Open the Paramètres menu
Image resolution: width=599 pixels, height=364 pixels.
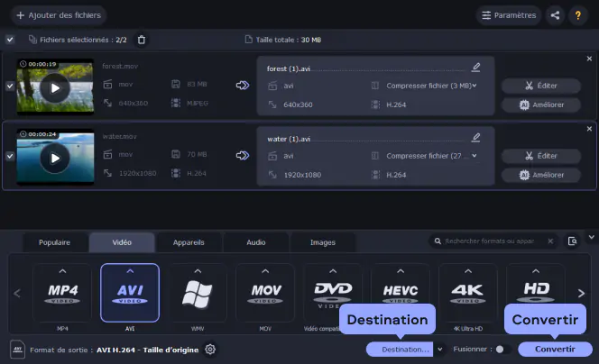(509, 15)
